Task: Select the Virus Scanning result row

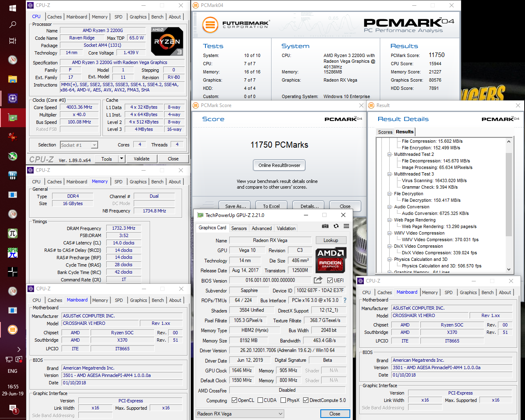Action: coord(434,180)
